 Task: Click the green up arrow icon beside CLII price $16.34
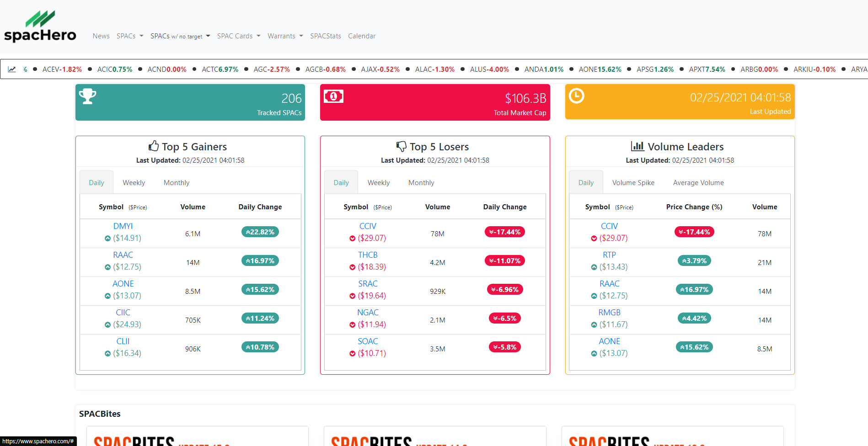tap(107, 354)
